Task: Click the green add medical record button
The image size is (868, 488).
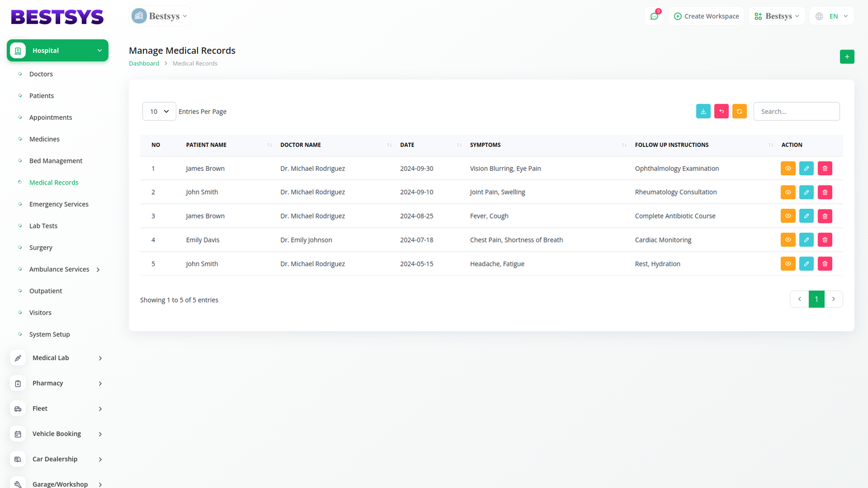Action: click(x=847, y=57)
